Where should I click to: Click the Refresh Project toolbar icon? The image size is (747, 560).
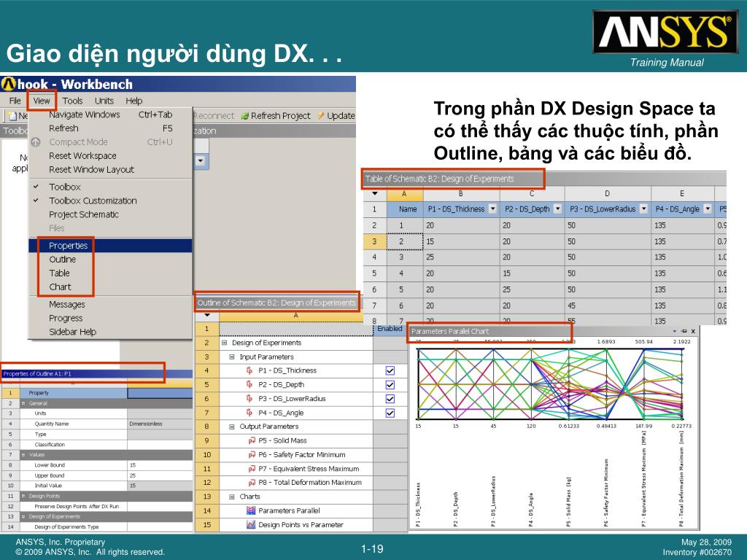[x=245, y=116]
